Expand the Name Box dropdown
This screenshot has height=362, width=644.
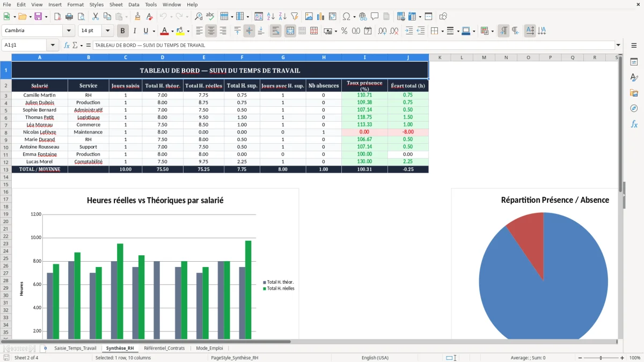point(53,45)
